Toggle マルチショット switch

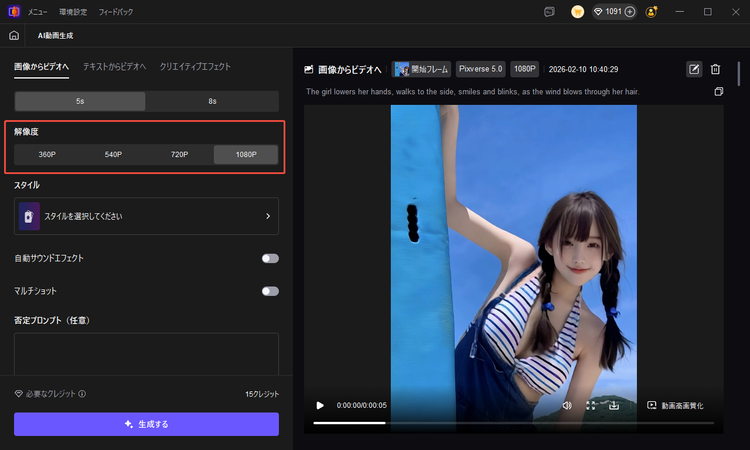tap(270, 291)
